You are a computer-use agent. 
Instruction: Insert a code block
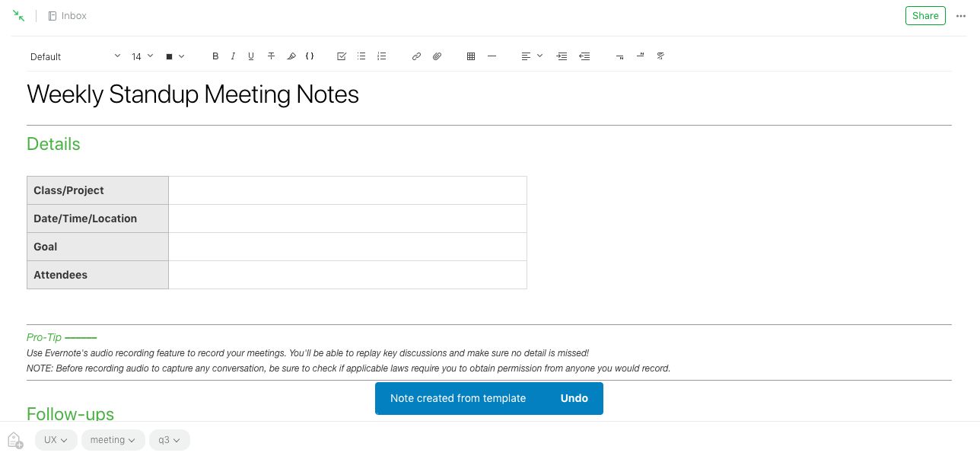coord(310,56)
